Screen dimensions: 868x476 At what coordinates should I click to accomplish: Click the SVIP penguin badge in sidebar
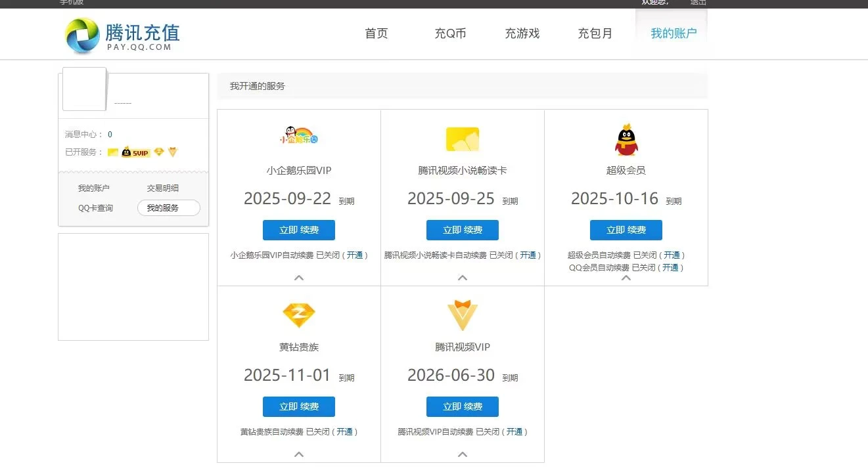click(x=136, y=152)
